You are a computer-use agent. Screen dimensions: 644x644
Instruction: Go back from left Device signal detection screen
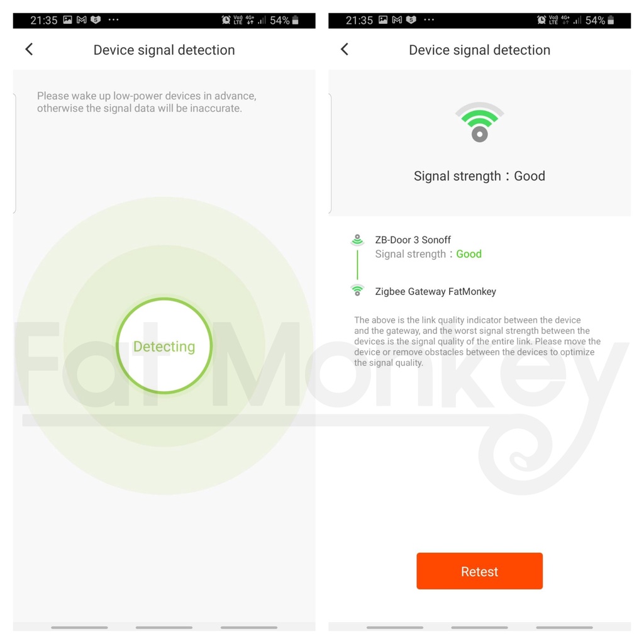point(29,50)
